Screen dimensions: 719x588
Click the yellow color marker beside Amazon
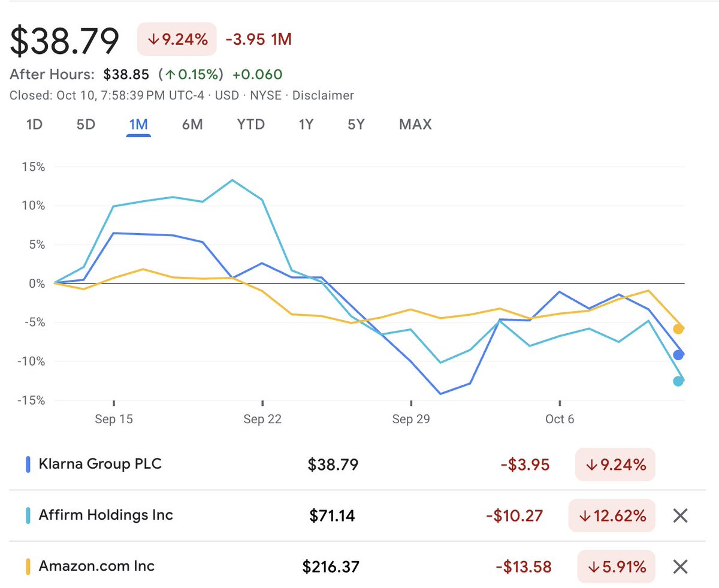coord(28,566)
